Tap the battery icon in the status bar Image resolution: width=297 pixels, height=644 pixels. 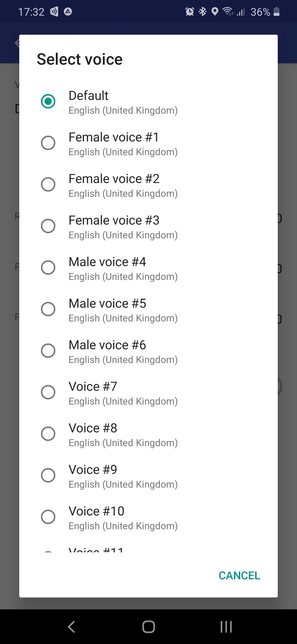(277, 12)
